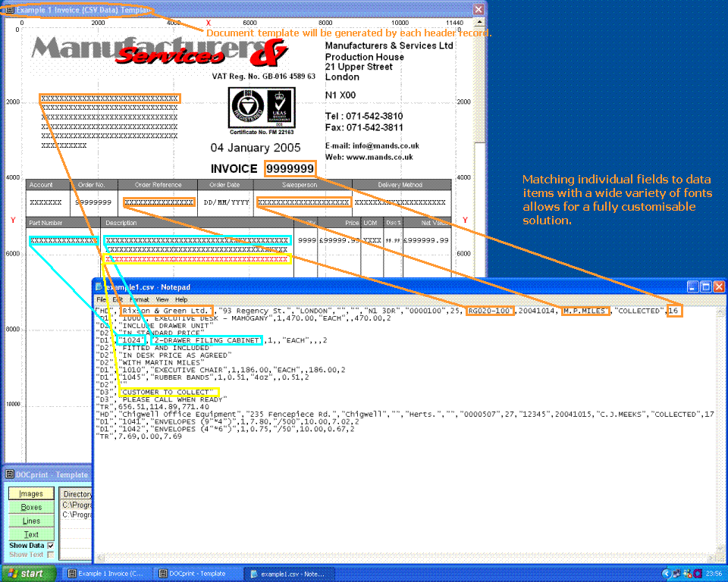The height and width of the screenshot is (582, 728).
Task: Click the Notepad horizontal scroll right arrow
Action: [712, 559]
